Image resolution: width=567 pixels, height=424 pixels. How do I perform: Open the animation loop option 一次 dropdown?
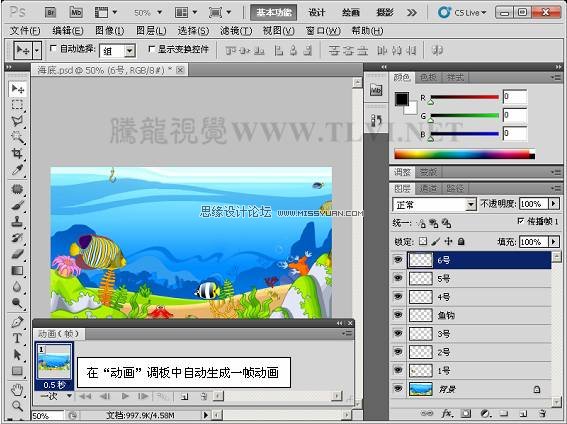click(x=69, y=396)
